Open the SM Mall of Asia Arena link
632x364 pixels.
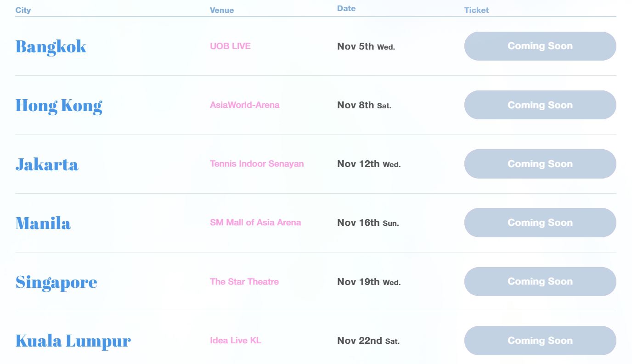click(x=255, y=223)
